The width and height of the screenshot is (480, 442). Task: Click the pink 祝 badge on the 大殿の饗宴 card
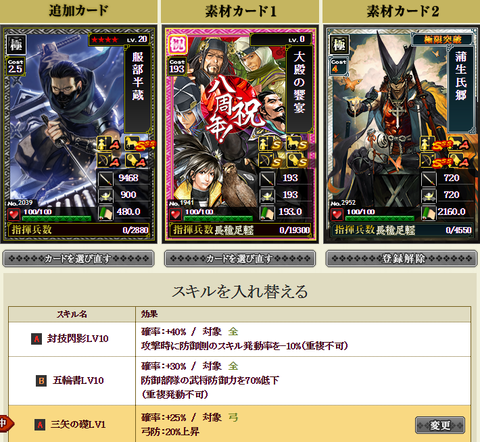178,44
